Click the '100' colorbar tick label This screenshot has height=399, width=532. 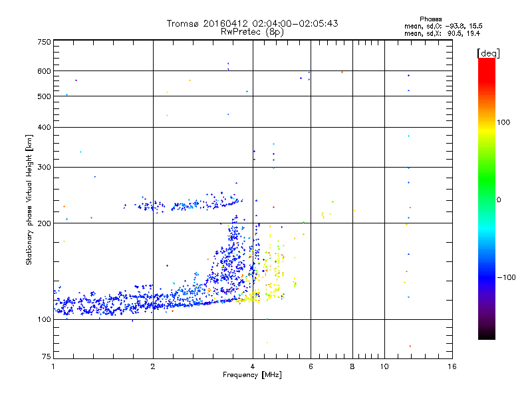coord(503,122)
